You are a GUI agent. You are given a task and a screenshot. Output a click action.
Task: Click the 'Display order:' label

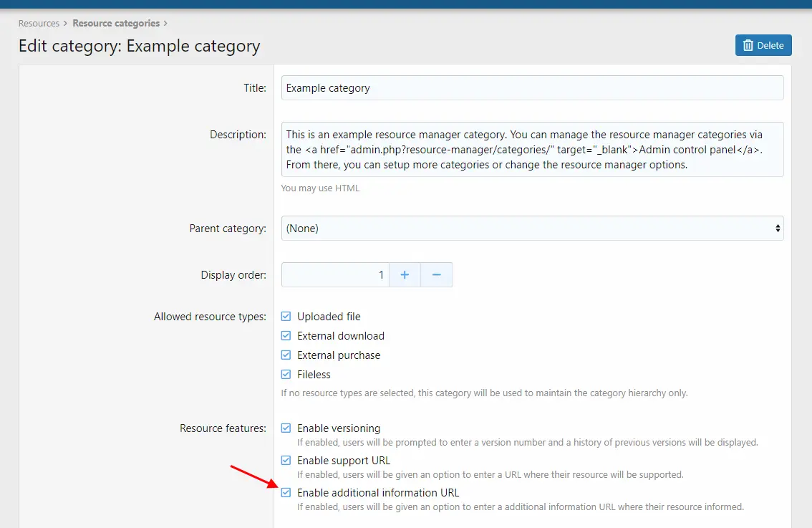pos(233,275)
